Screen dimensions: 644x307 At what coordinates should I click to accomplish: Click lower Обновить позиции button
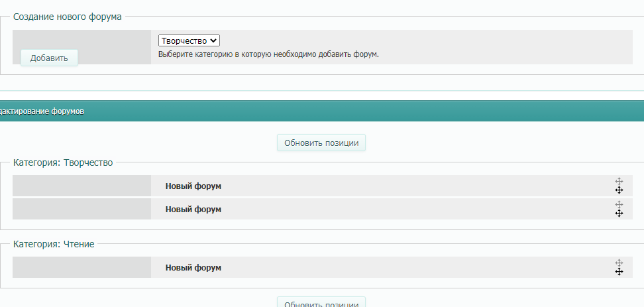(321, 302)
